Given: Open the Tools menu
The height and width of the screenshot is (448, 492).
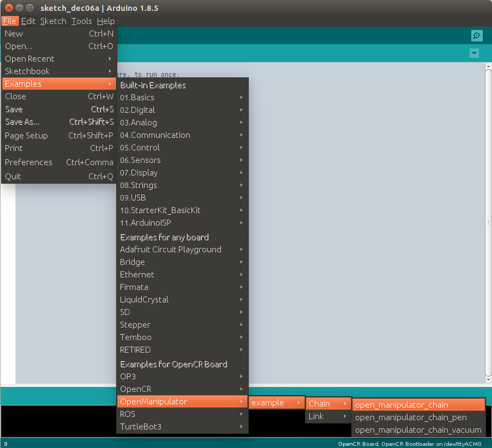Looking at the screenshot, I should tap(81, 21).
